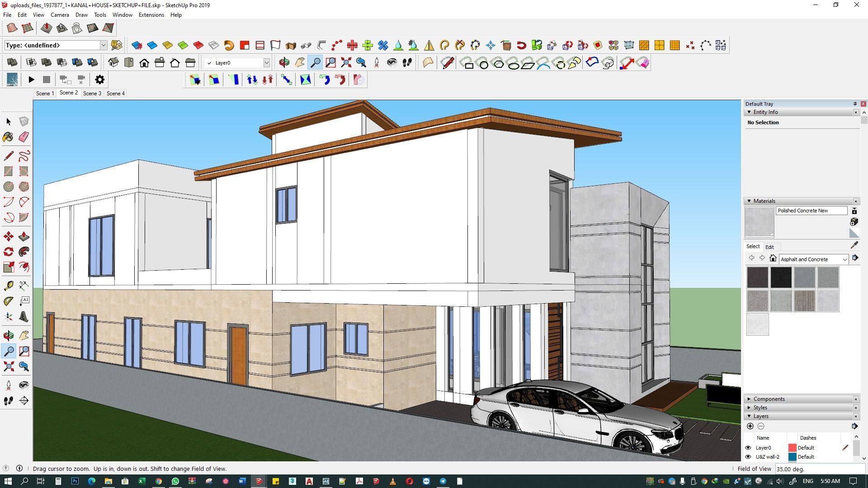This screenshot has width=868, height=488.
Task: Switch to Front view house icon
Action: (144, 63)
